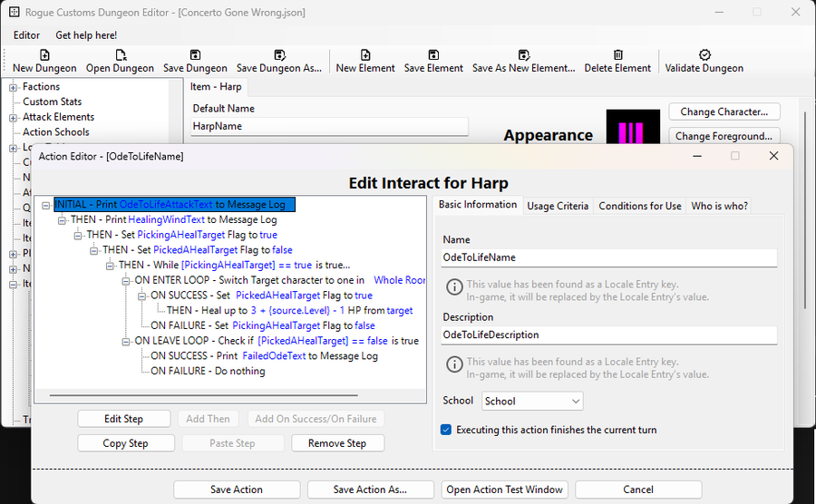Select the 'Heal up to 3 + {source.Level}' step
This screenshot has width=816, height=504.
click(x=290, y=311)
